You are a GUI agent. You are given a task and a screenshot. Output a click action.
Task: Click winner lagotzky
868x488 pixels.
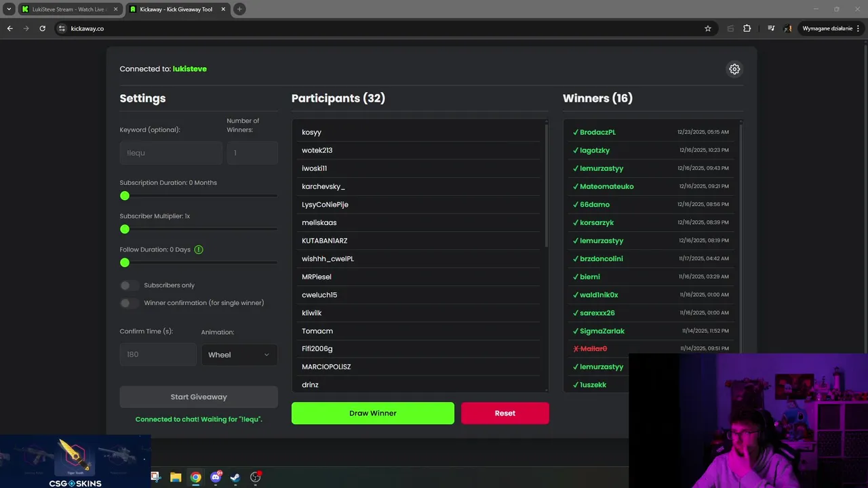pyautogui.click(x=595, y=150)
